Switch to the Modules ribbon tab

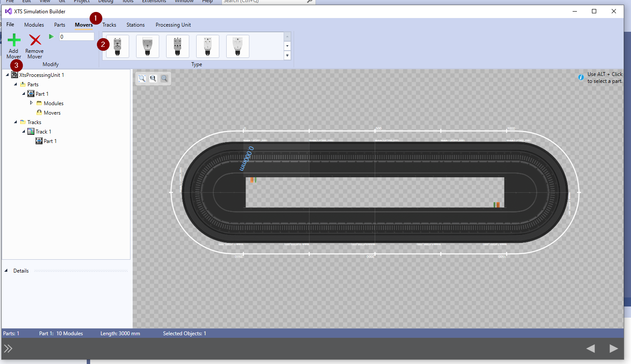34,25
